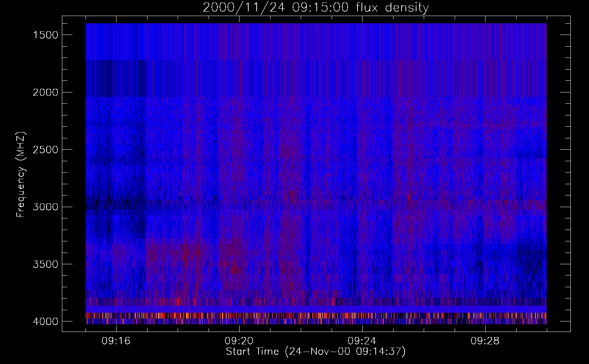
Task: Select the 4000 frequency axis label
Action: pyautogui.click(x=46, y=321)
